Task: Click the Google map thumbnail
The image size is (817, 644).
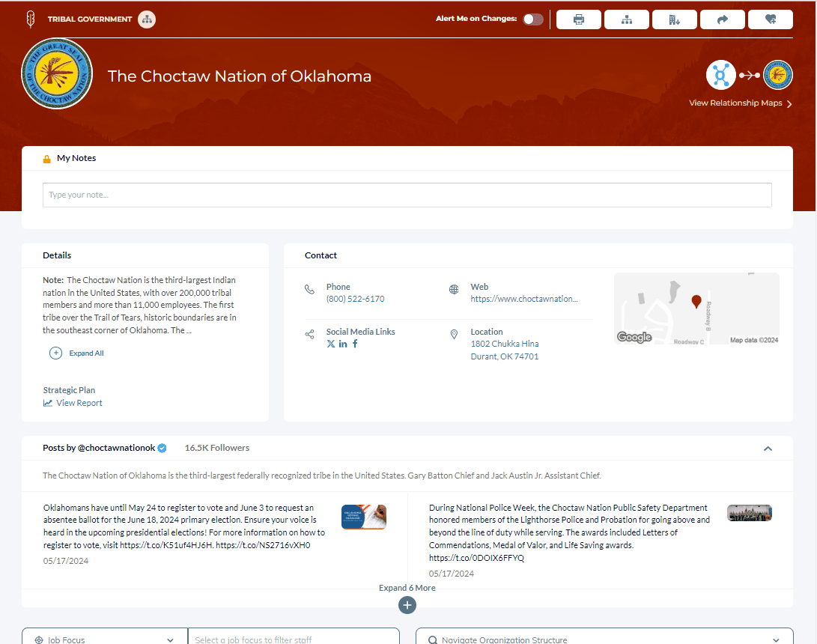Action: [696, 309]
